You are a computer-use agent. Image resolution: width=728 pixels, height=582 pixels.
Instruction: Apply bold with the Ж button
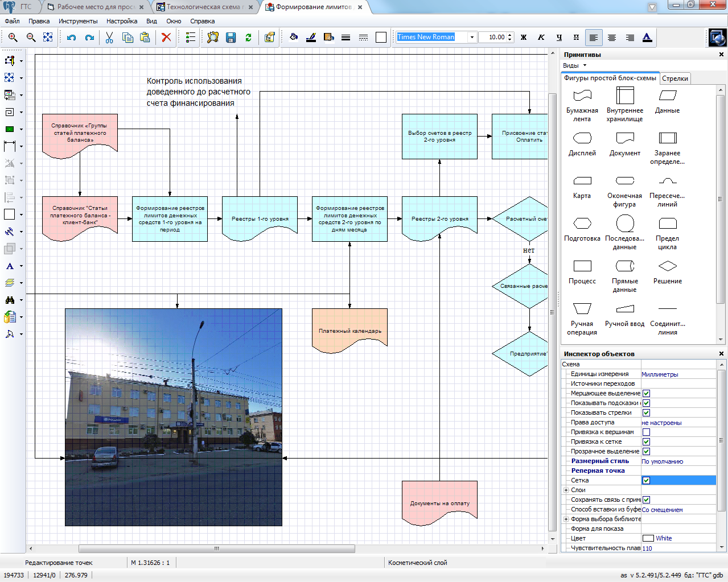click(x=524, y=38)
